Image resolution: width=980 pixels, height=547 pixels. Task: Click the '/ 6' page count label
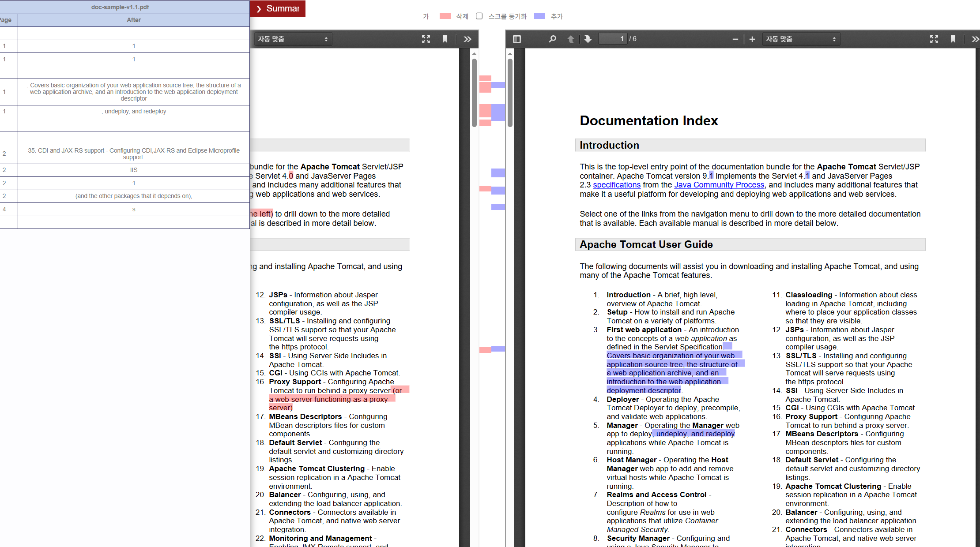pyautogui.click(x=633, y=39)
